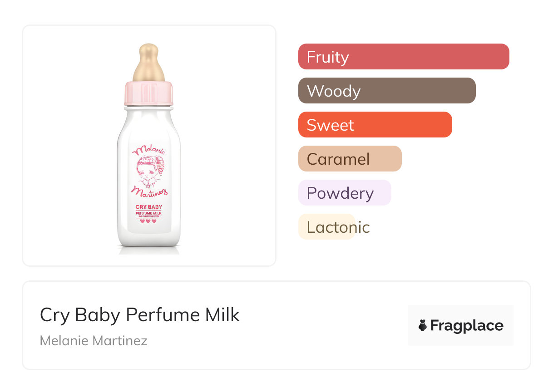
Task: Click the Fragplace logo icon
Action: coord(423,325)
